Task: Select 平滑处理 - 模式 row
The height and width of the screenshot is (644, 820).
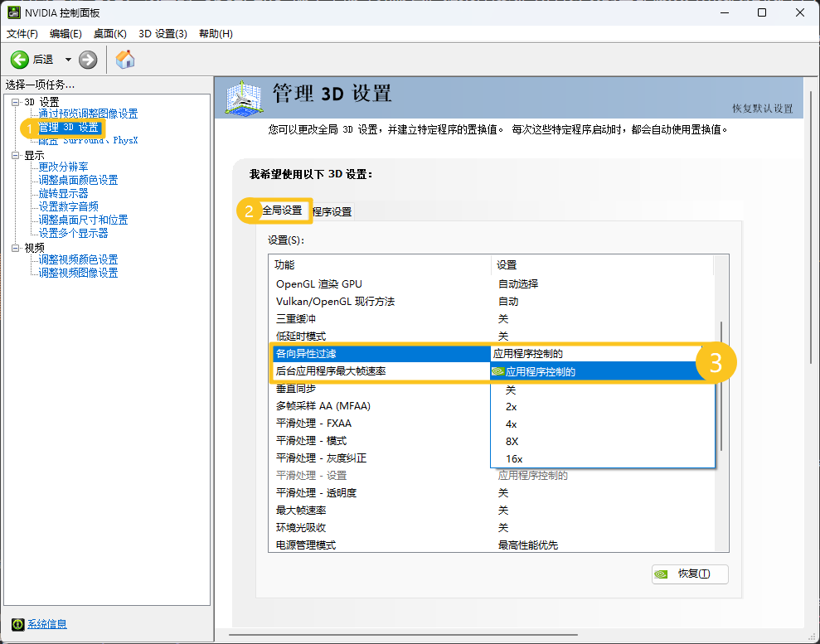Action: 380,441
